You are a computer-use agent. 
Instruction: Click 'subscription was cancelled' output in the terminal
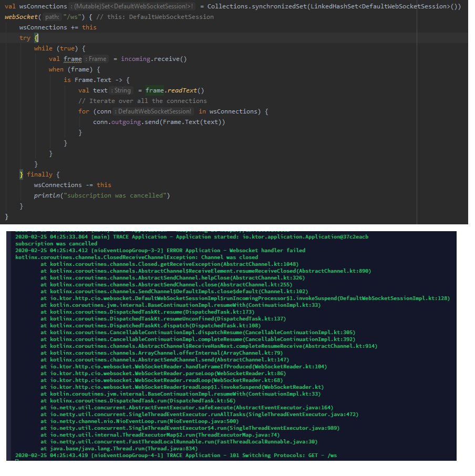click(56, 243)
